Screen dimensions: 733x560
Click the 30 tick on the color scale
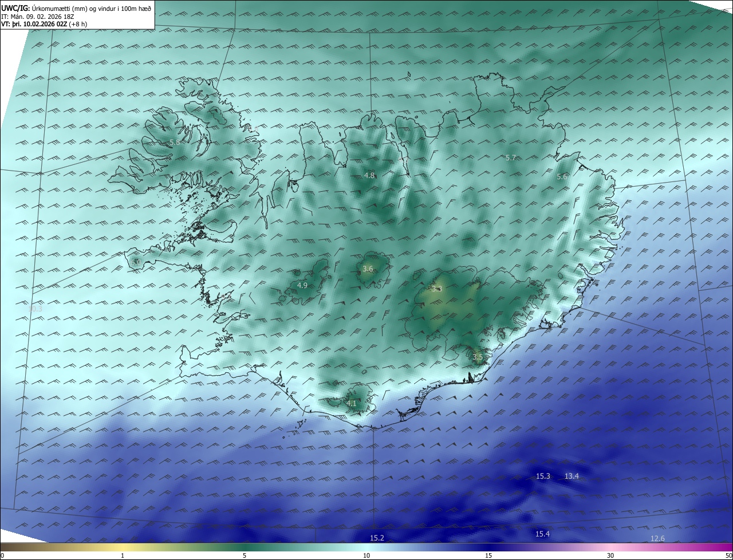[x=610, y=556]
